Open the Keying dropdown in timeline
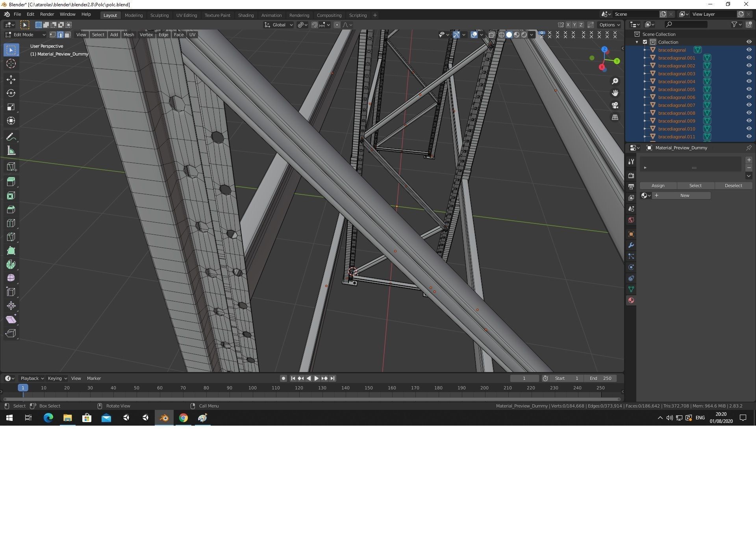 pyautogui.click(x=57, y=378)
